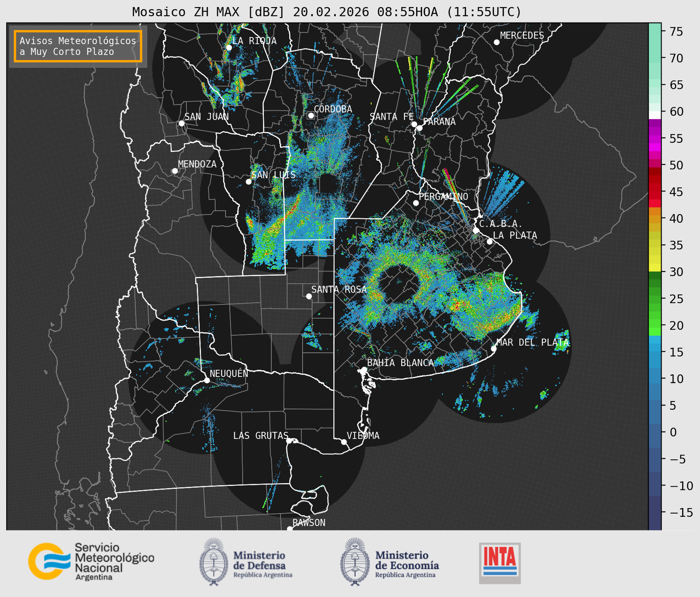This screenshot has width=700, height=597.
Task: Click the SAN LUIS city marker dot
Action: pyautogui.click(x=249, y=182)
